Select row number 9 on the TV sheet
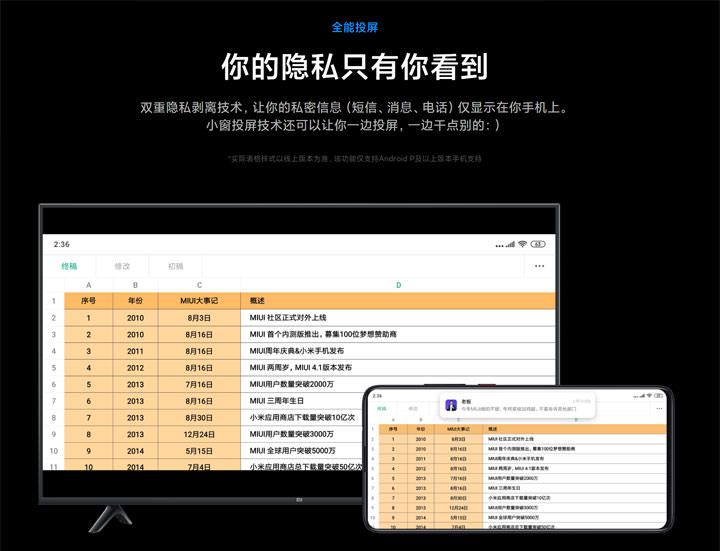The height and width of the screenshot is (551, 720). click(x=54, y=434)
